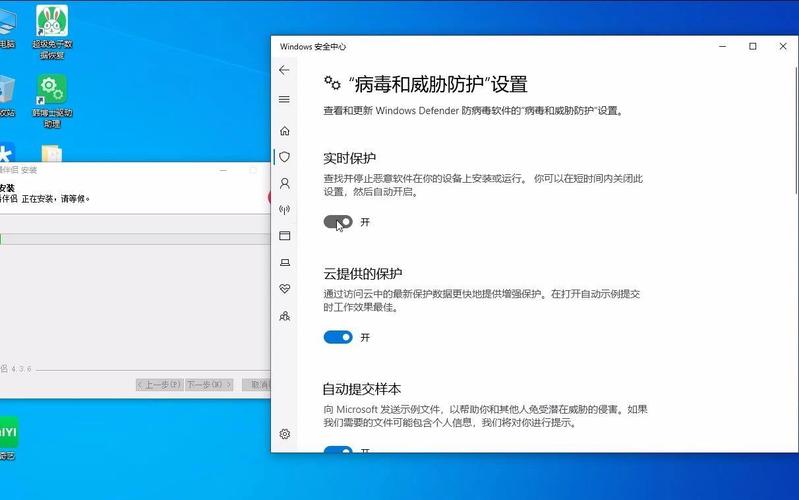Click 下一步 button in installer window

tap(209, 384)
